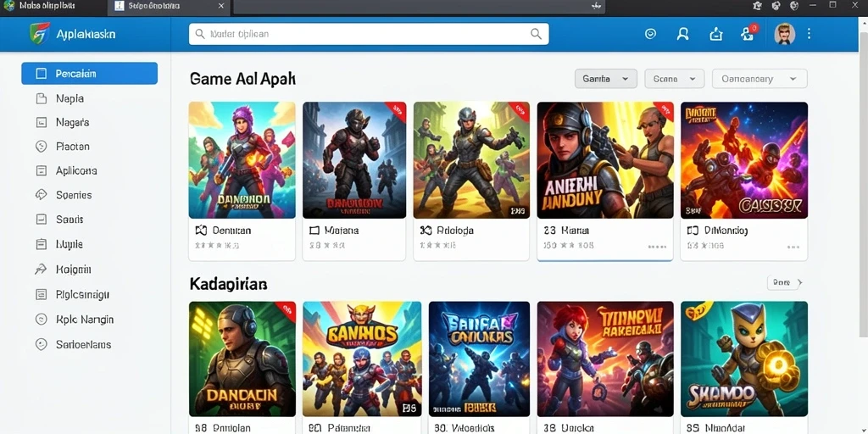Open the Bananos cover in Kadagirian row
Image resolution: width=868 pixels, height=434 pixels.
(362, 359)
